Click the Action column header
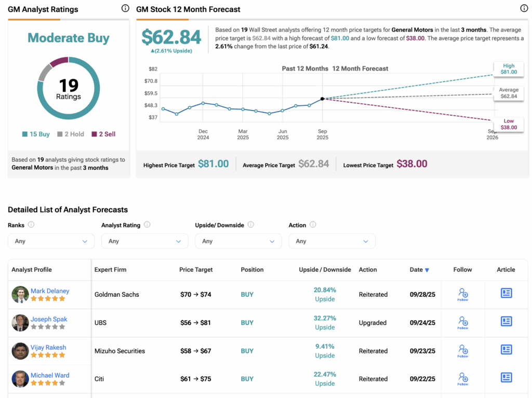Image resolution: width=532 pixels, height=398 pixels. (368, 269)
